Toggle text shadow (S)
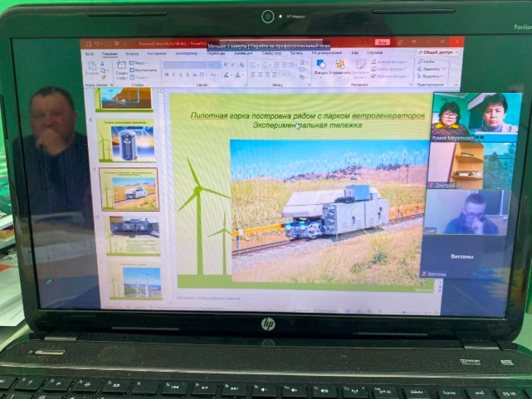Image resolution: width=532 pixels, height=399 pixels. tap(188, 75)
